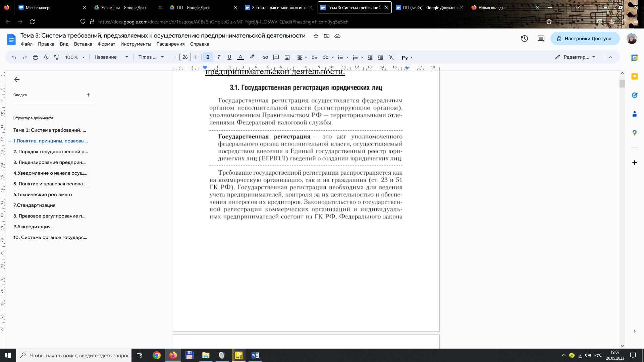Image resolution: width=644 pixels, height=362 pixels.
Task: Add a comment using toolbar icon
Action: pos(276,57)
